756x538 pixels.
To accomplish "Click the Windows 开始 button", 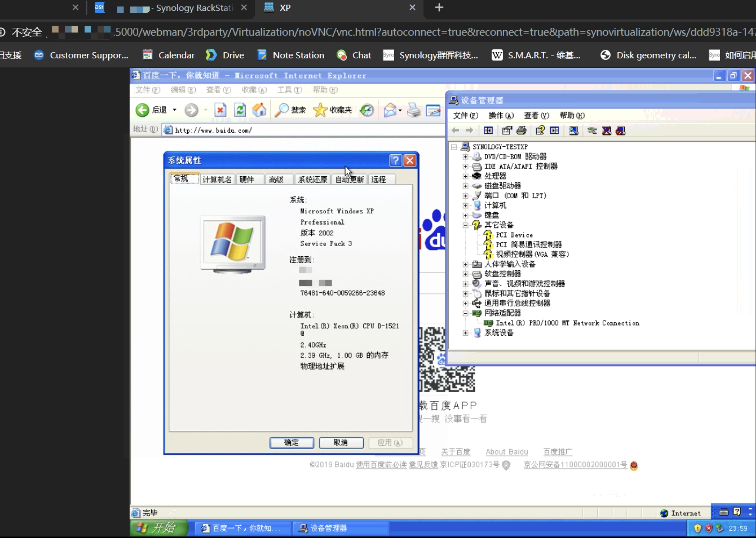I will tap(158, 528).
